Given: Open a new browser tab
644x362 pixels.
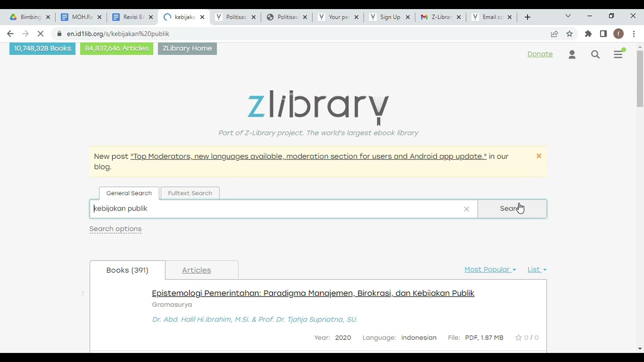Looking at the screenshot, I should click(527, 17).
